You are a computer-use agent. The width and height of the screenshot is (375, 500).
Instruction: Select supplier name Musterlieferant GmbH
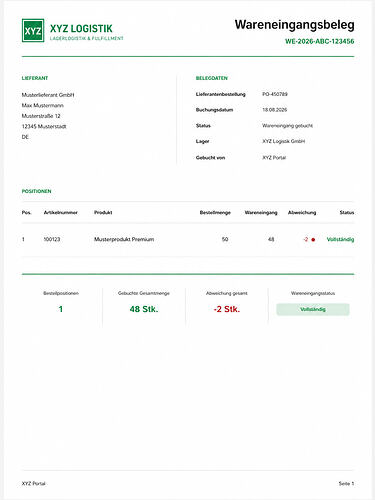(48, 95)
